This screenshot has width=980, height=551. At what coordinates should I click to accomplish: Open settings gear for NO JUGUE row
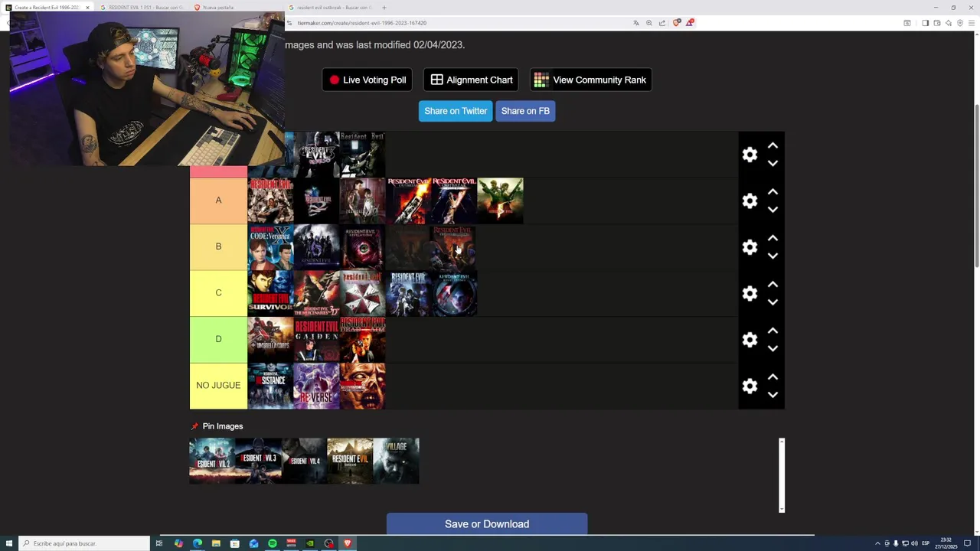(750, 386)
